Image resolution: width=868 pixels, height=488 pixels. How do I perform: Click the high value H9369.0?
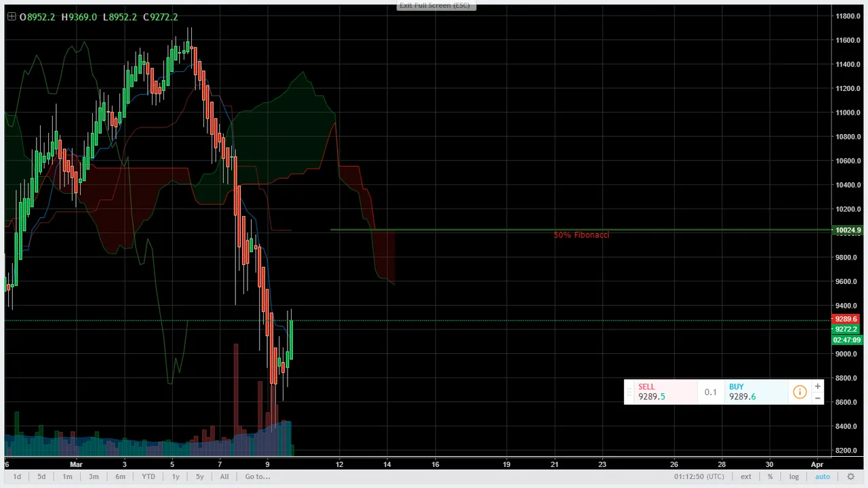[79, 17]
